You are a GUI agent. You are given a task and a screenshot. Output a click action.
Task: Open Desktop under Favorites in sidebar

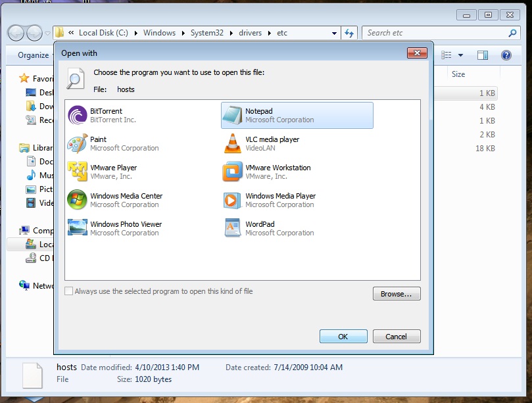coord(39,92)
